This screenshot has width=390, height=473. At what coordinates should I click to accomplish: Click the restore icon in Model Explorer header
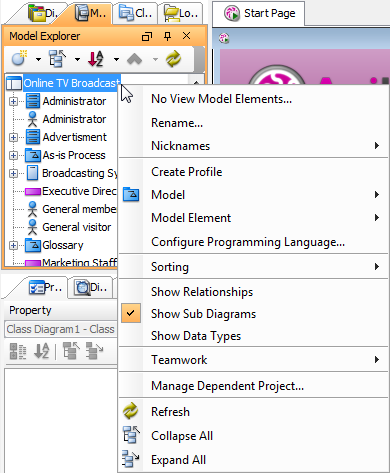point(147,36)
